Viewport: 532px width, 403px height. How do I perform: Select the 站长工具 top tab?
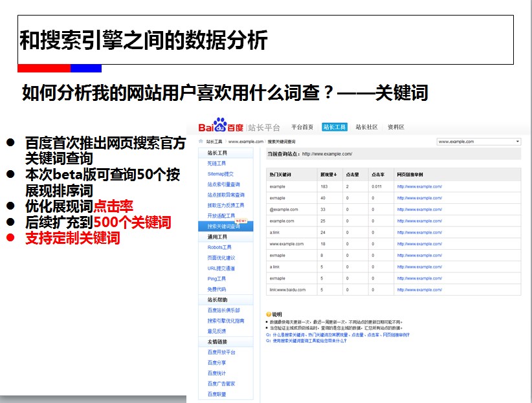click(335, 127)
